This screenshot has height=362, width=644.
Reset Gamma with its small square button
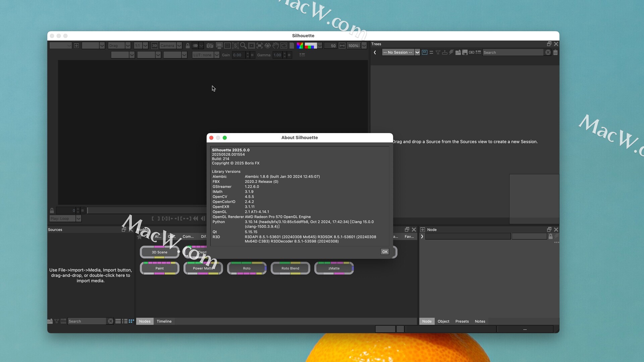(x=289, y=55)
